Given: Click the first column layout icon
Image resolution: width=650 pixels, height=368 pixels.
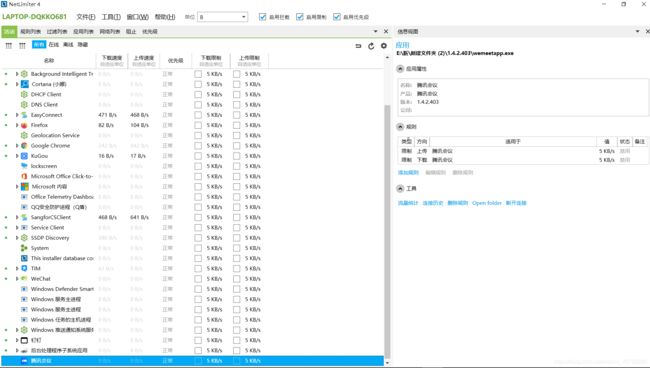Looking at the screenshot, I should coord(9,46).
